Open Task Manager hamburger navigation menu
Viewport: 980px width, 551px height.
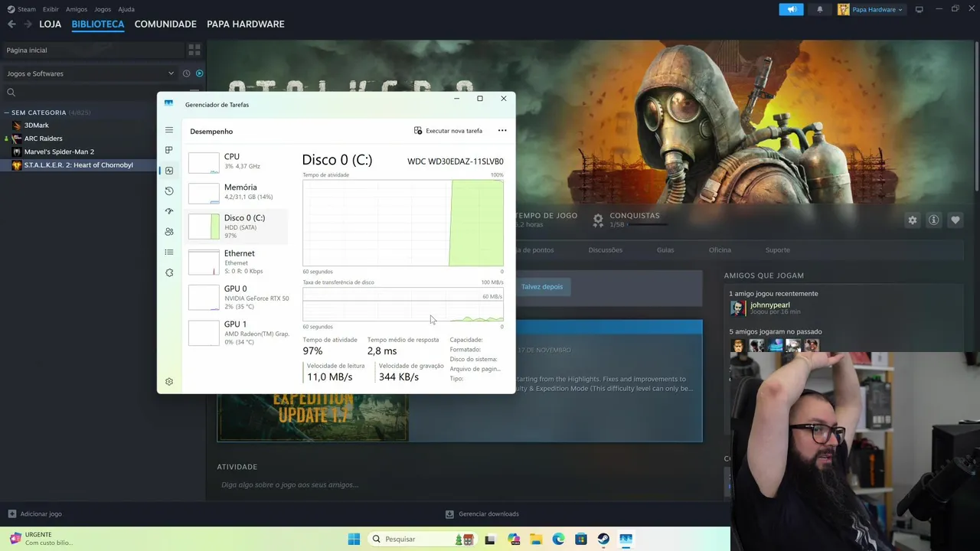point(169,130)
